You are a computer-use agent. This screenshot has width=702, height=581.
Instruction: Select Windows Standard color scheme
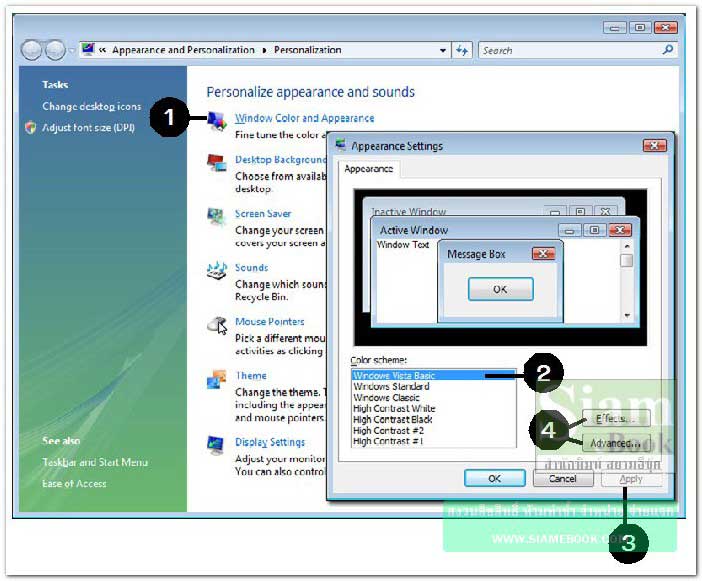pos(433,386)
